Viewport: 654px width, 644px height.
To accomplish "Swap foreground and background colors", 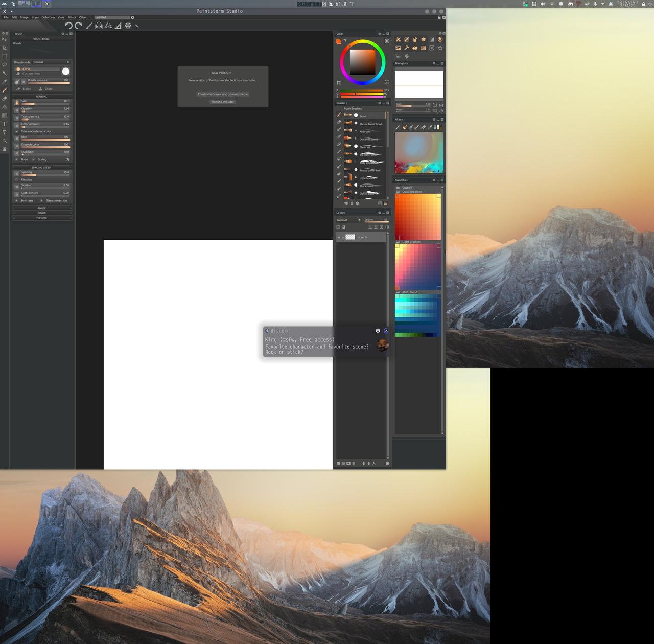I will pyautogui.click(x=345, y=40).
